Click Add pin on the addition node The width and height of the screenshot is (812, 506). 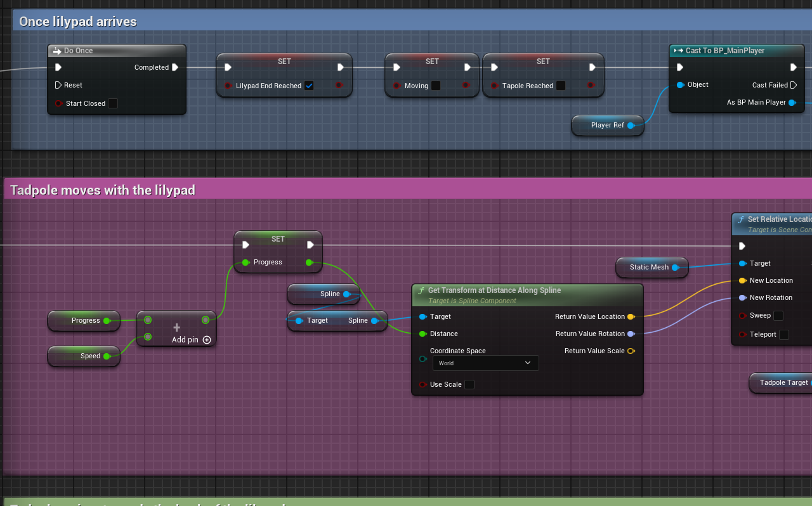(x=191, y=340)
